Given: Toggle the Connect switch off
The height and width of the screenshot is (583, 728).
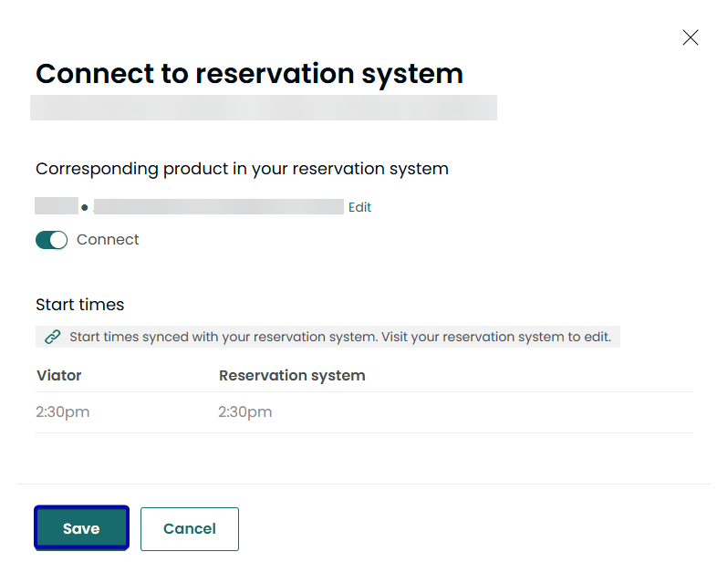Looking at the screenshot, I should point(51,240).
